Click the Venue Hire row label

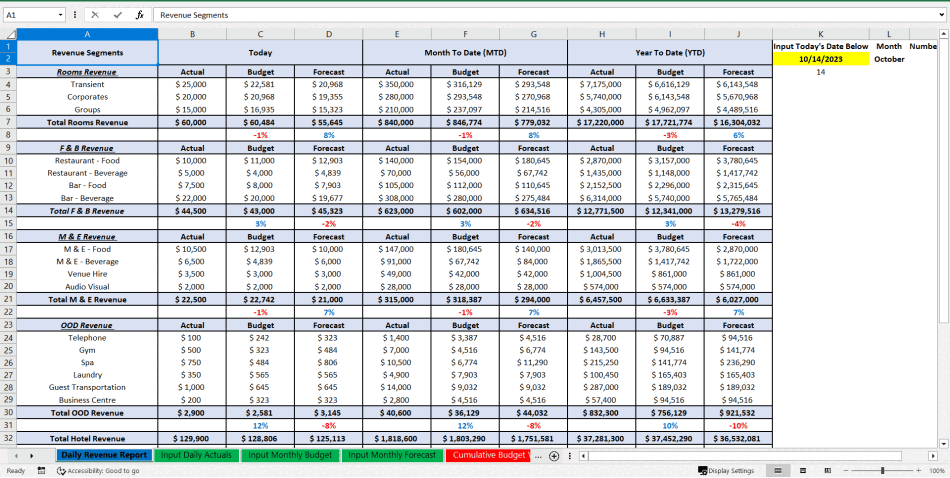click(x=87, y=274)
